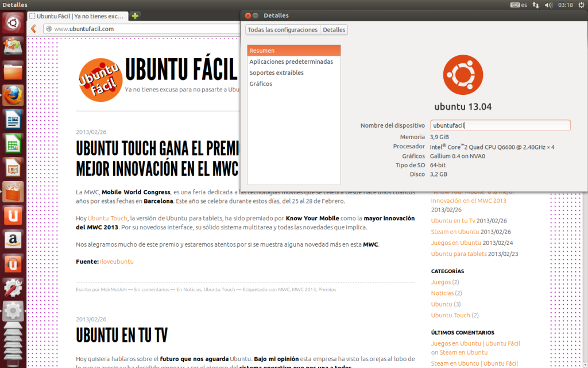The height and width of the screenshot is (368, 588).
Task: Click the Ubuntu Fácil site logo
Action: [x=100, y=79]
